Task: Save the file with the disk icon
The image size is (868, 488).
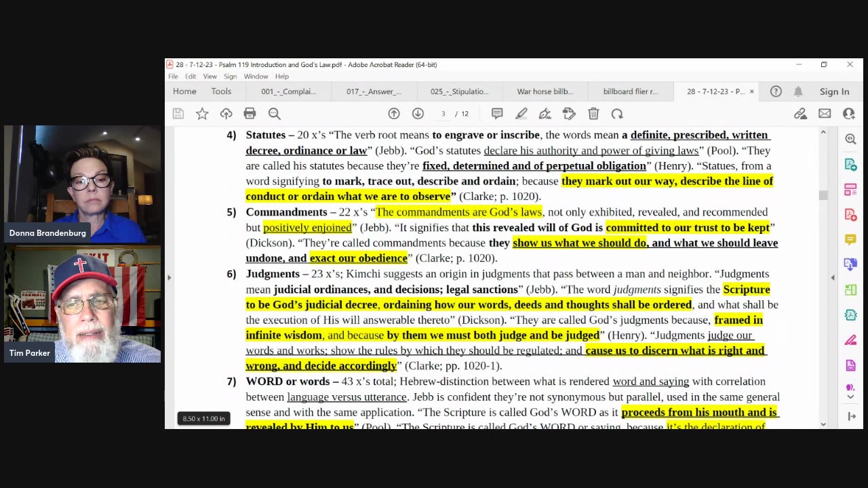Action: pos(178,114)
